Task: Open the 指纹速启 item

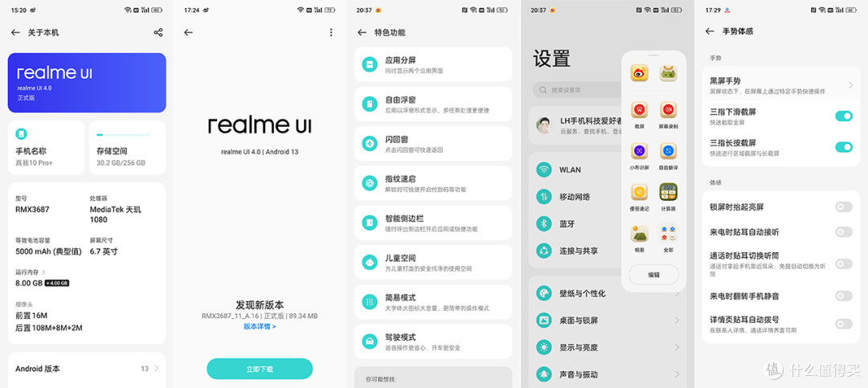Action: 433,183
